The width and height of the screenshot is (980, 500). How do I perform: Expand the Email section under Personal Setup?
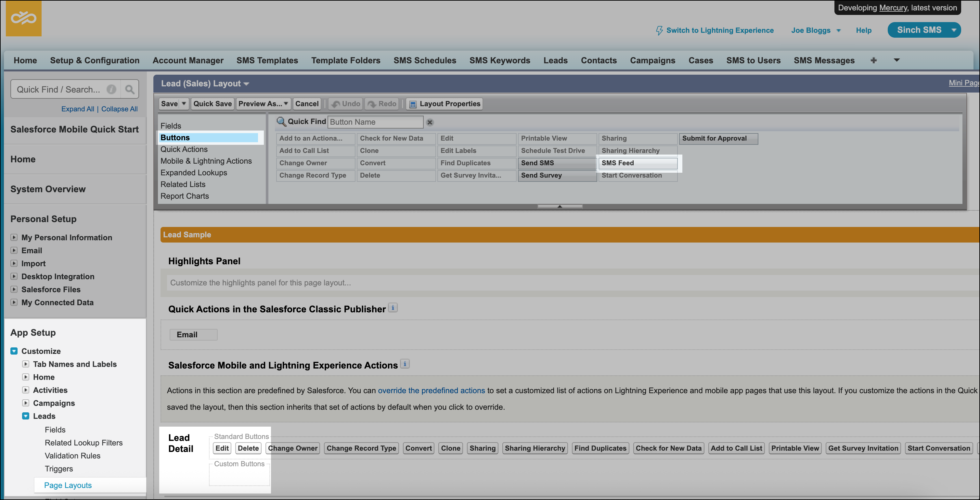14,250
